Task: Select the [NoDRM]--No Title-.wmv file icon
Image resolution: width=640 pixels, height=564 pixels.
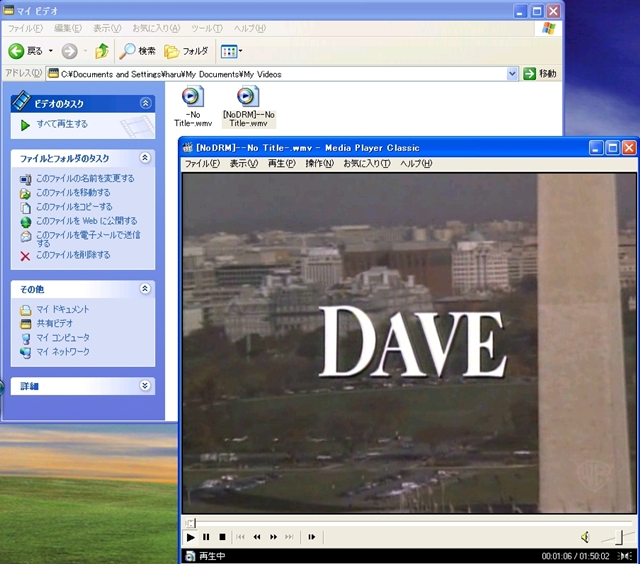Action: [x=248, y=97]
